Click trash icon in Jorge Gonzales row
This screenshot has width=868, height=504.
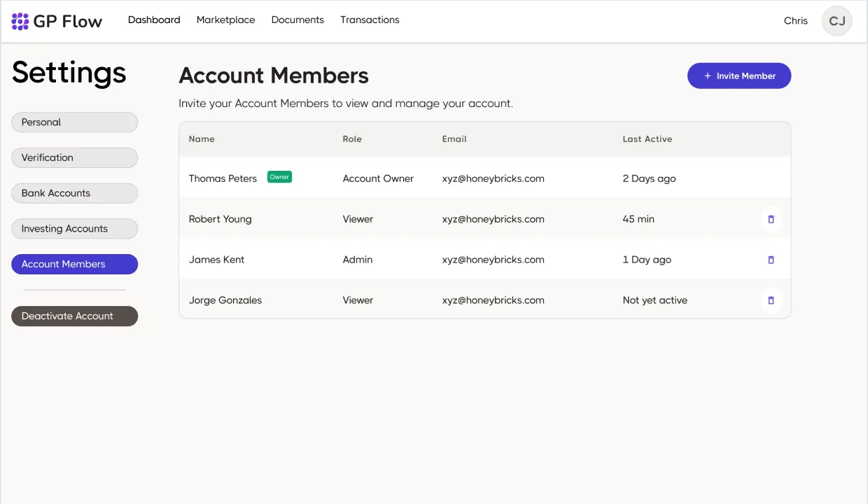point(771,300)
